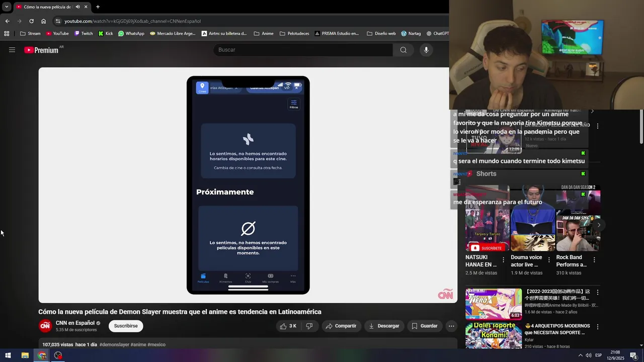Image resolution: width=644 pixels, height=362 pixels.
Task: Open options for Douma voice actor short
Action: point(549,260)
